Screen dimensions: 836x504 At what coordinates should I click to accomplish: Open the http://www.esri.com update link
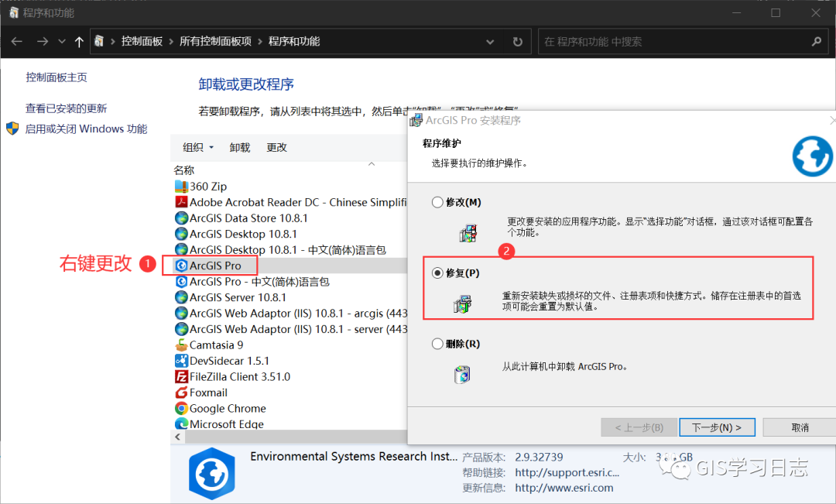pos(564,488)
